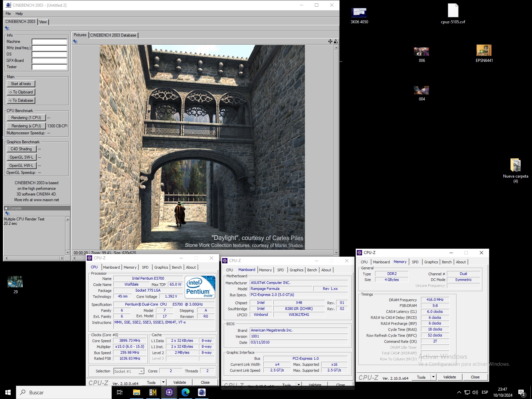Click picture vertical scrollbar up arrow

coord(336,48)
